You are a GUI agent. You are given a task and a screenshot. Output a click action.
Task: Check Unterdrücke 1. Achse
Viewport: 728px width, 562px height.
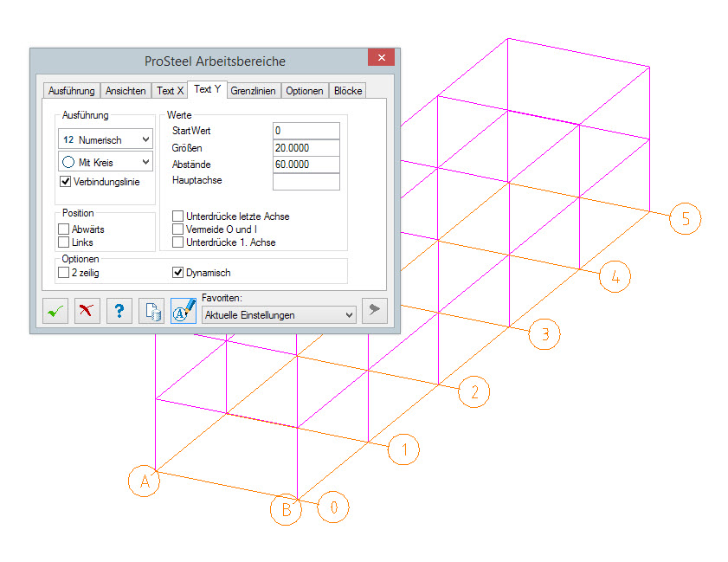pos(177,242)
